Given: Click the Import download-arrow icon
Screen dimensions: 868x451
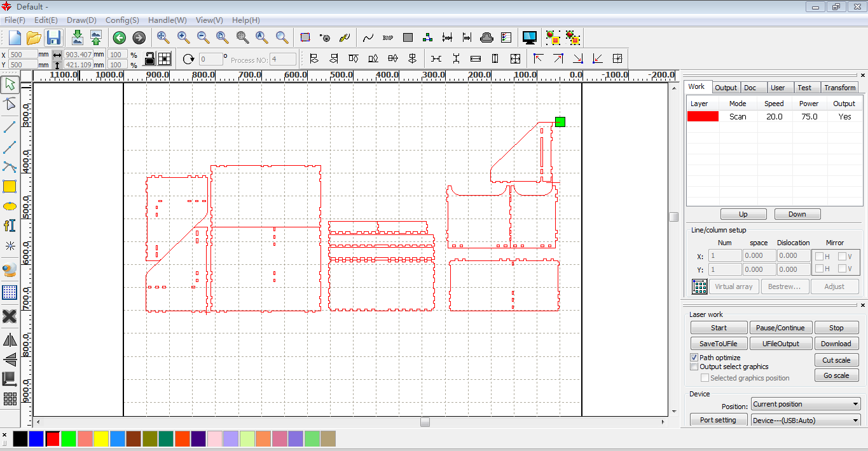Looking at the screenshot, I should tap(77, 37).
